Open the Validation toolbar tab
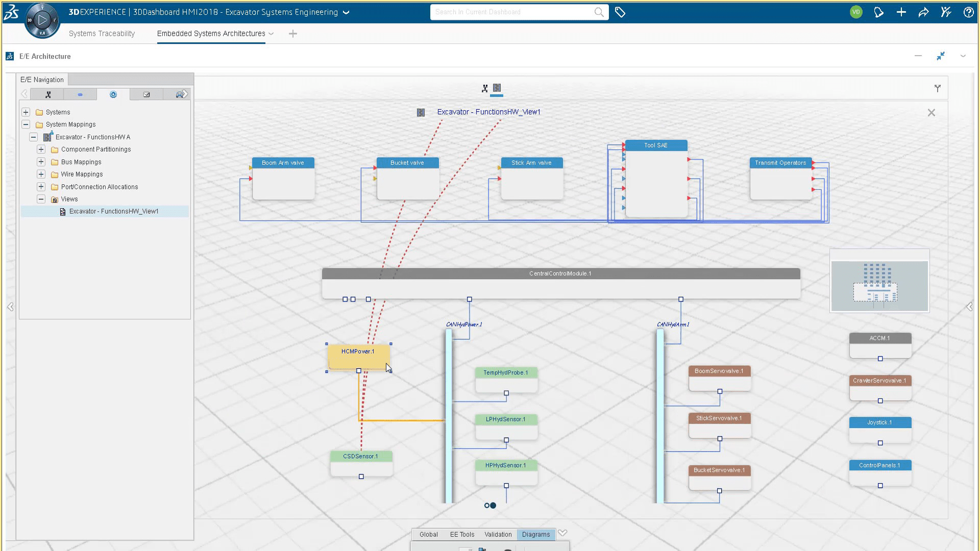The height and width of the screenshot is (551, 980). click(498, 534)
